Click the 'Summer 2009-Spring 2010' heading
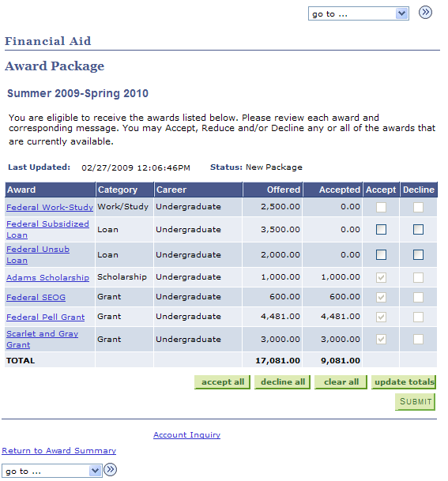The width and height of the screenshot is (448, 481). (x=77, y=93)
